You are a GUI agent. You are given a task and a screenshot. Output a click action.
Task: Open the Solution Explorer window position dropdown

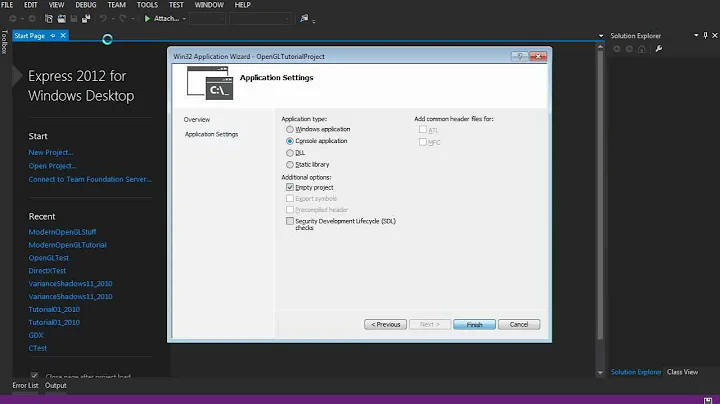[696, 35]
